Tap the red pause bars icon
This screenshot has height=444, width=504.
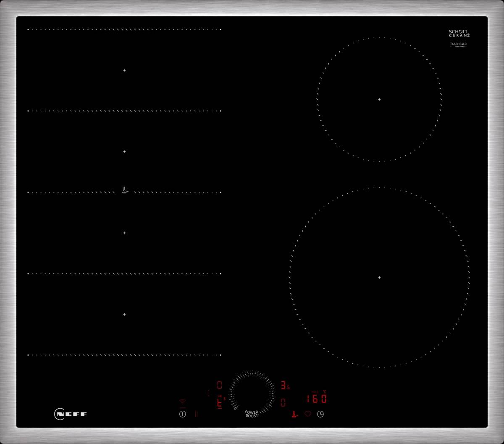pos(196,414)
